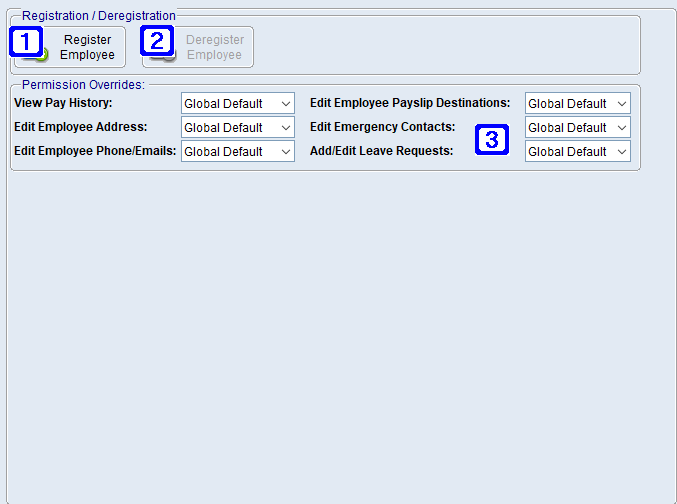The image size is (677, 504).
Task: Open the Edit Employee Address dropdown
Action: pos(238,127)
